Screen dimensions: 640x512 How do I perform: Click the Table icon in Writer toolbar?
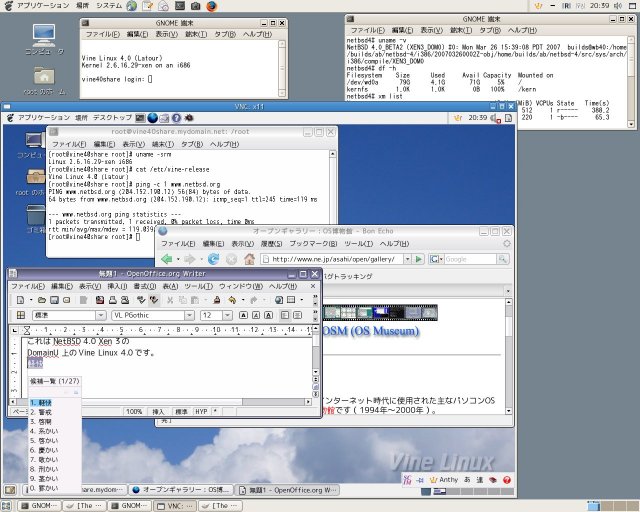click(x=291, y=300)
